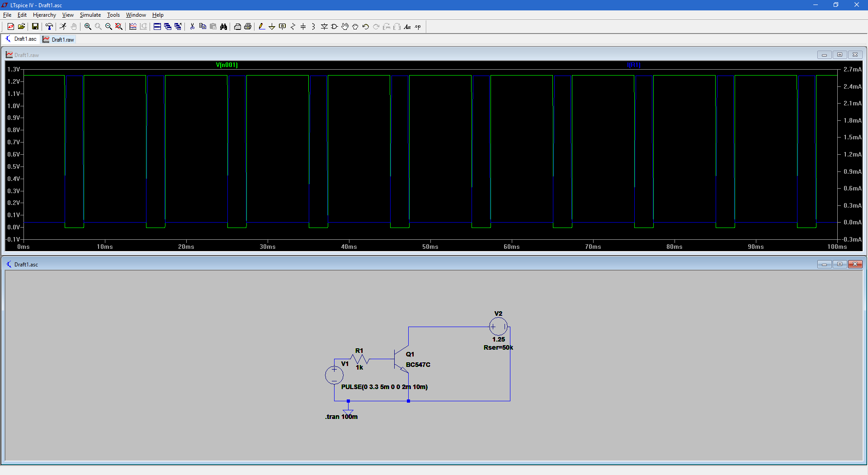The image size is (868, 475).
Task: Halt the simulation with hand icon
Action: click(x=73, y=27)
